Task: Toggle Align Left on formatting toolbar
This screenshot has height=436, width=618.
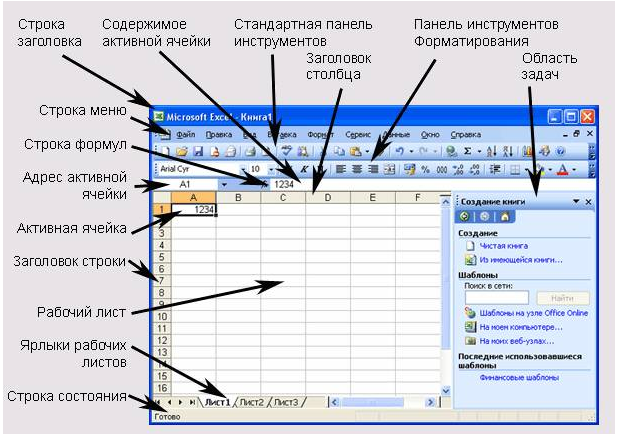Action: [x=341, y=170]
